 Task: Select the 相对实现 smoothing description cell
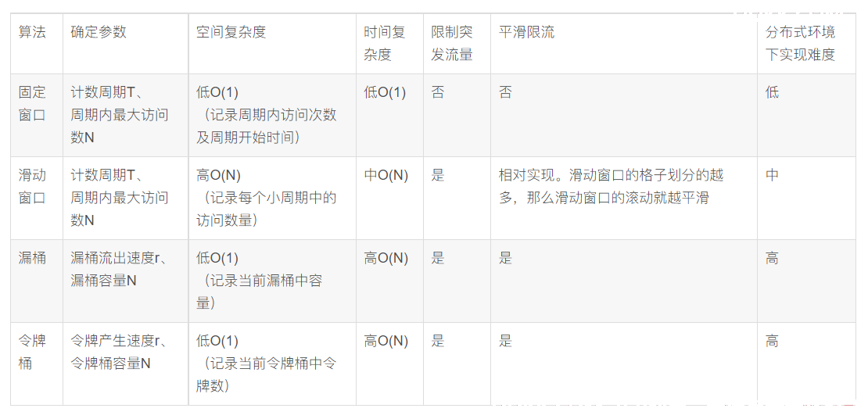(624, 198)
